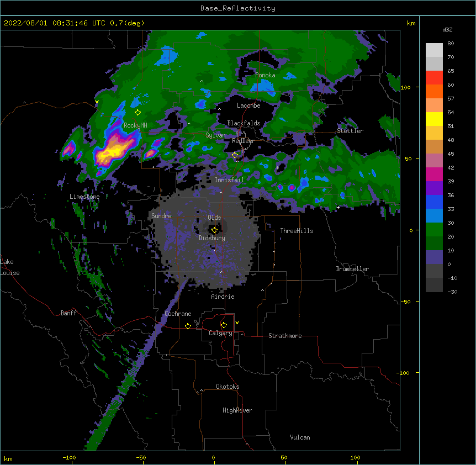
Task: Select the 39 dBZ magenta legend swatch
Action: pyautogui.click(x=434, y=174)
